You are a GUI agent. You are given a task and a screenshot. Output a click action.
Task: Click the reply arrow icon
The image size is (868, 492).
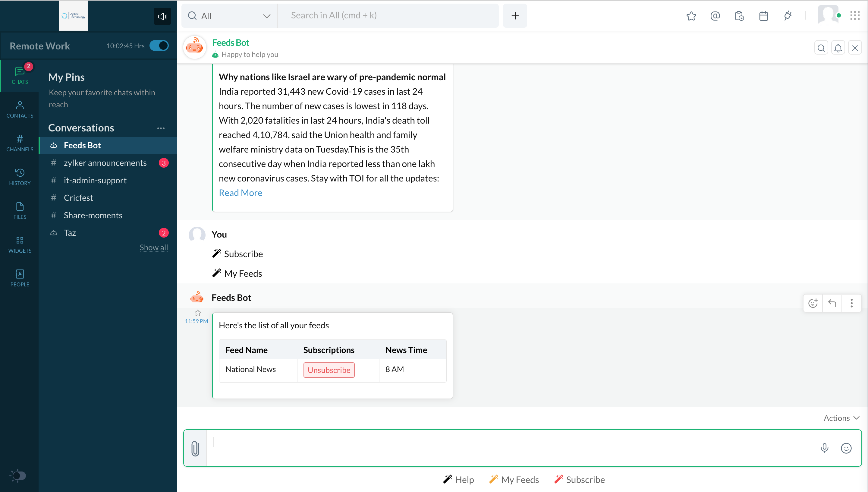(832, 303)
